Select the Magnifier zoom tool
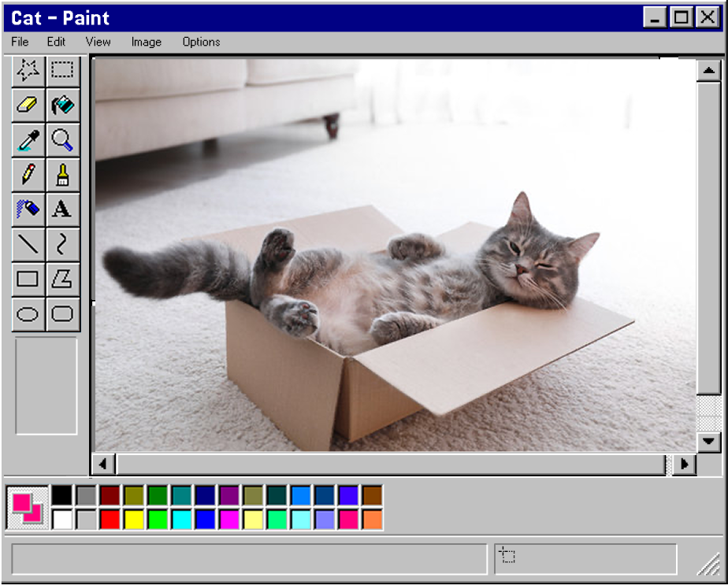728x585 pixels. pos(62,140)
